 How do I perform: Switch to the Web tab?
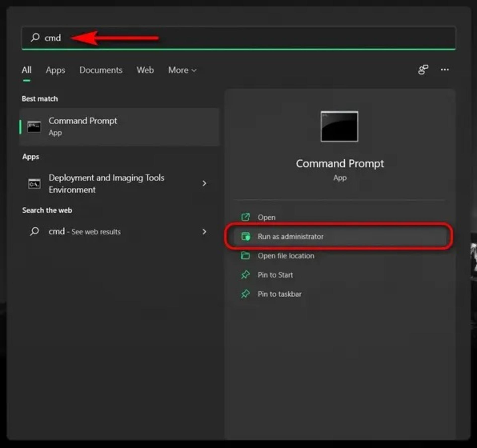[145, 70]
